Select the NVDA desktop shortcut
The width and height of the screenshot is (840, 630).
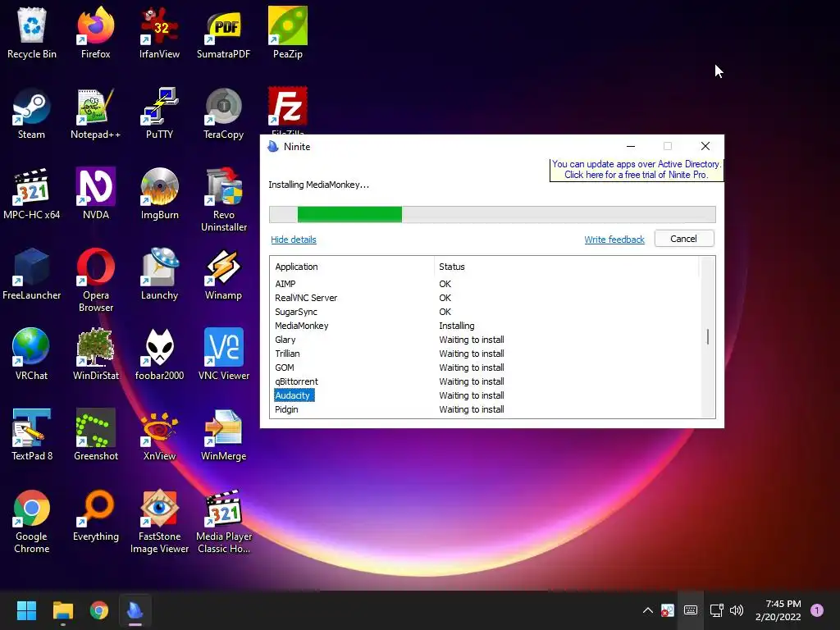pyautogui.click(x=95, y=194)
